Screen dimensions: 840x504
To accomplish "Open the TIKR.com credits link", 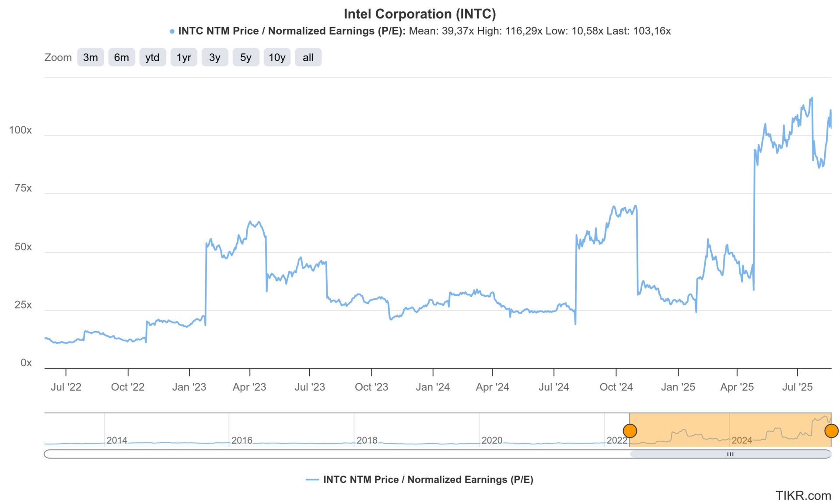I will coord(803,495).
